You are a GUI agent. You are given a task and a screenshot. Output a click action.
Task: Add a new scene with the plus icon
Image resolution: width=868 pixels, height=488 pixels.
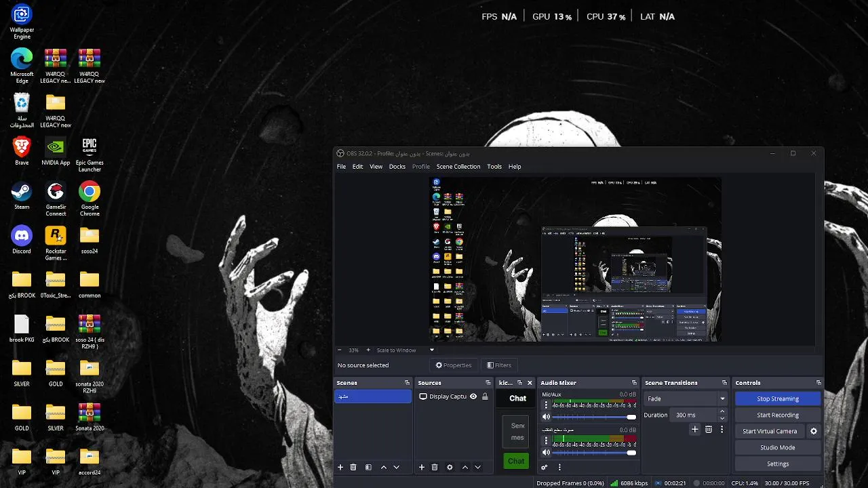point(340,467)
